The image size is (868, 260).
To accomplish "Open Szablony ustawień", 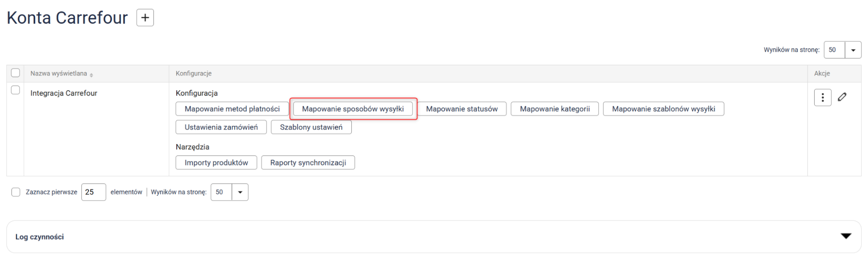I will click(311, 127).
